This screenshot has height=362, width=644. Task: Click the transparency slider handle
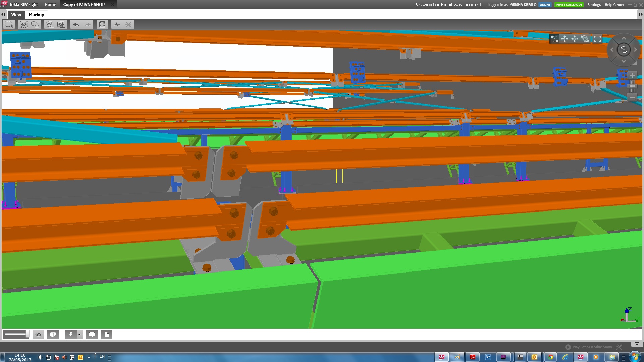(27, 334)
